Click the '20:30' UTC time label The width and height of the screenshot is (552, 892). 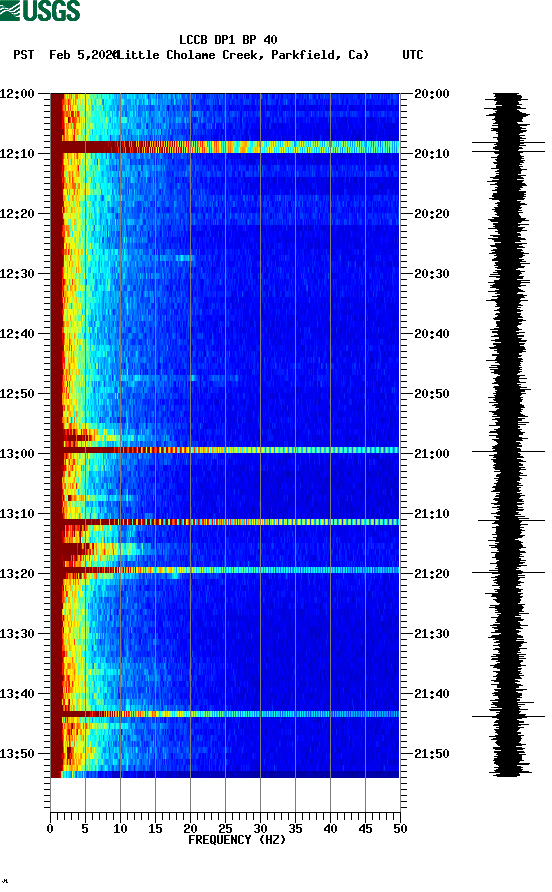432,274
